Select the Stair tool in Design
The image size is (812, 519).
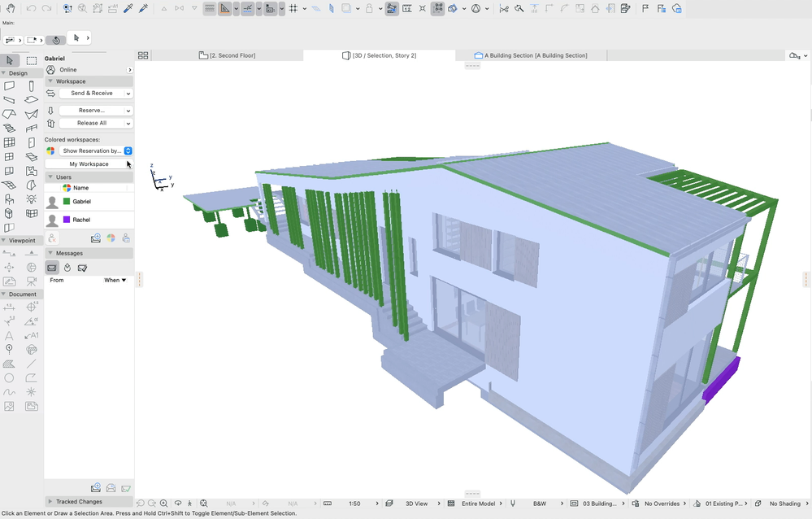point(9,128)
